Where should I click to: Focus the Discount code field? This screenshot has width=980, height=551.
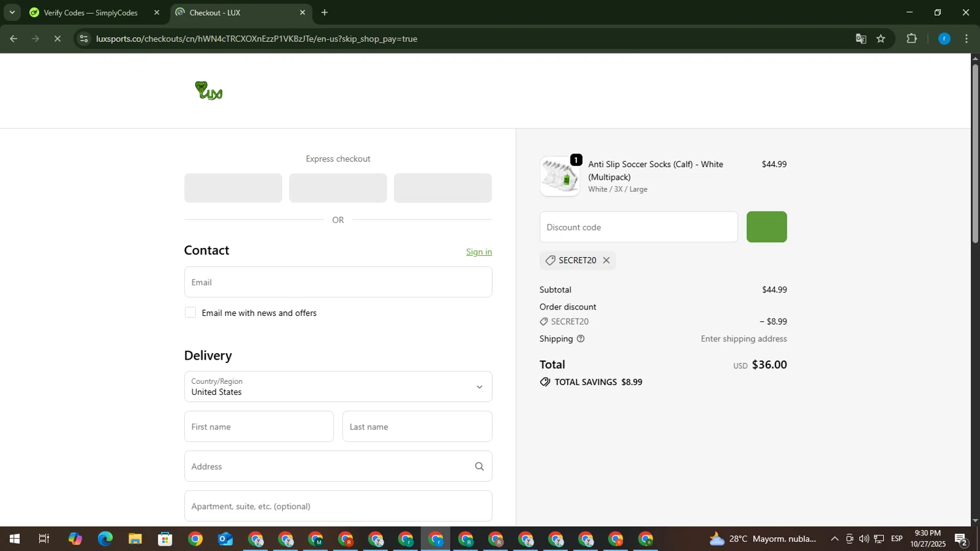pos(638,227)
